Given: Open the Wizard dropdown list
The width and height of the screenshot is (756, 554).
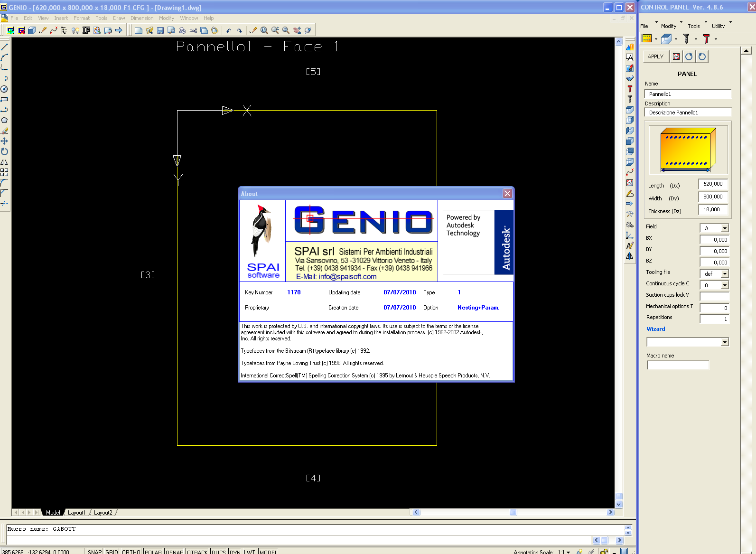Looking at the screenshot, I should click(x=725, y=342).
